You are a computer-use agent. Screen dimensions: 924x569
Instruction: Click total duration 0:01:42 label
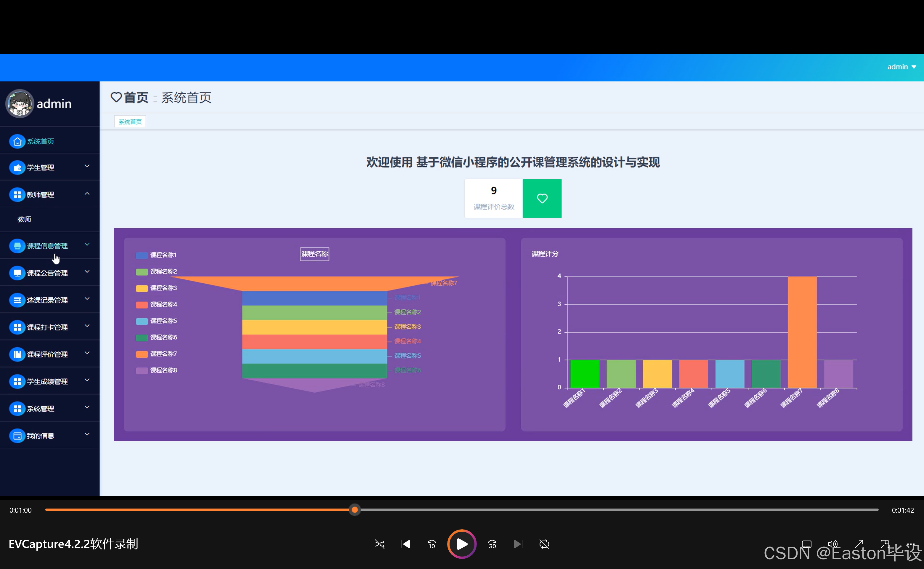[x=903, y=510]
